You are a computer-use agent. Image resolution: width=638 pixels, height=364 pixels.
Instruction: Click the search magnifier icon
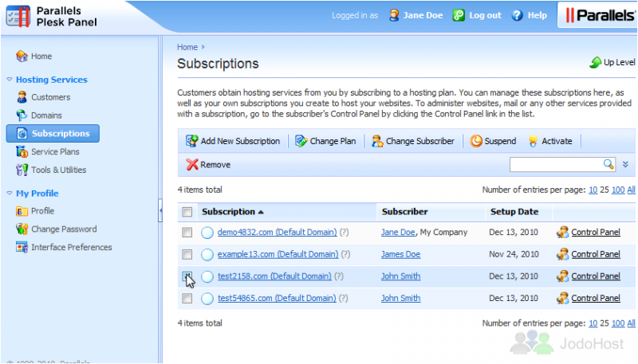pyautogui.click(x=608, y=164)
